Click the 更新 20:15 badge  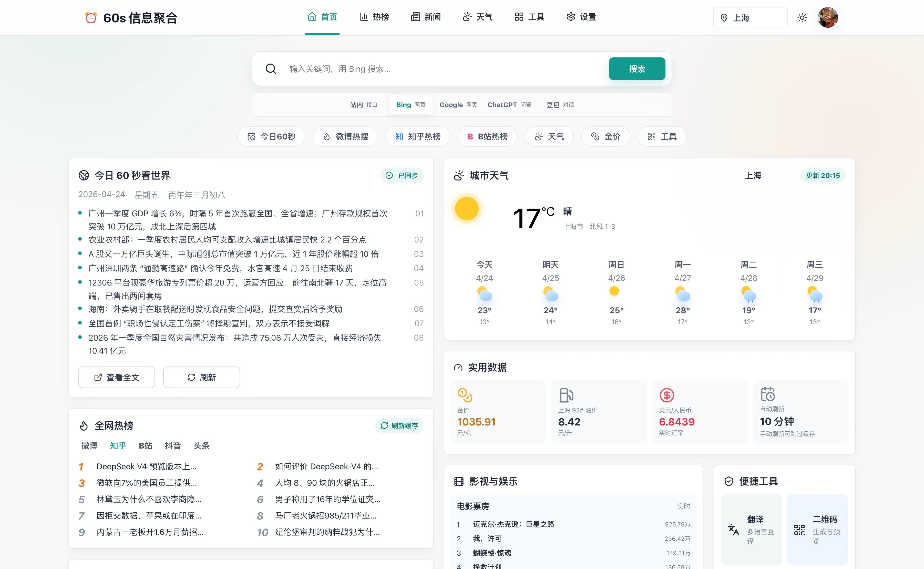823,175
